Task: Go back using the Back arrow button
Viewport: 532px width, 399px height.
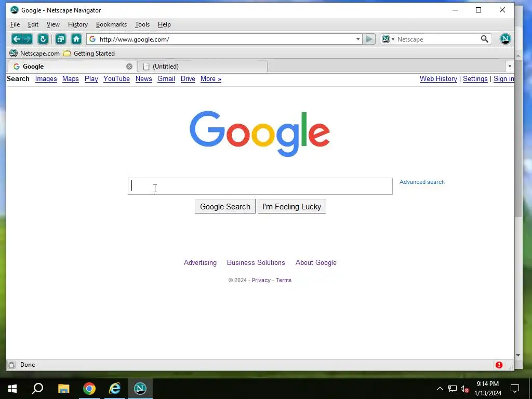Action: (x=16, y=39)
